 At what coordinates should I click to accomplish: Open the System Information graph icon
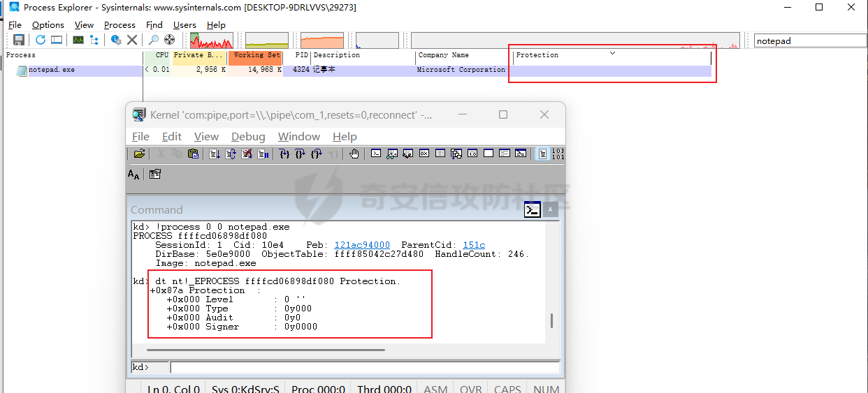click(78, 40)
